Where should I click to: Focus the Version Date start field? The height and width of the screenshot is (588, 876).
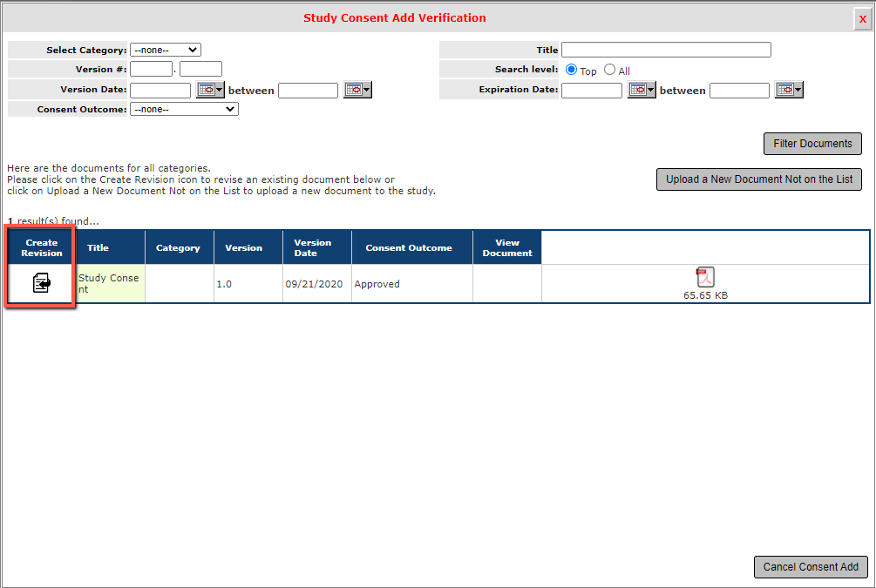coord(160,90)
